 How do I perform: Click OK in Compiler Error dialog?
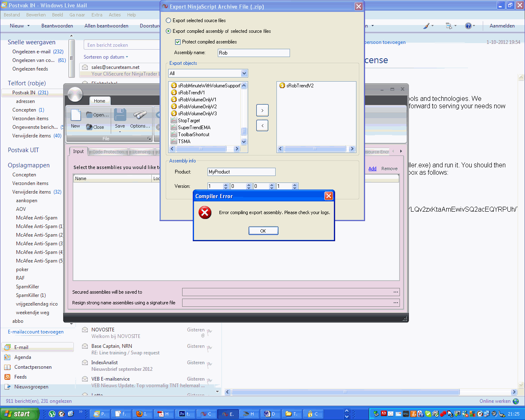(263, 231)
